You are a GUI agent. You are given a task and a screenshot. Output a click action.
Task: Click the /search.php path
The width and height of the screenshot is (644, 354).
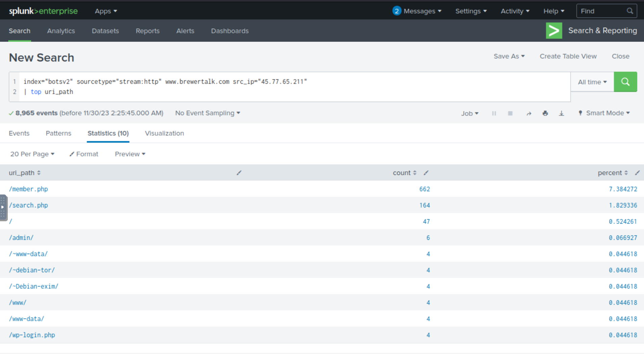point(28,205)
